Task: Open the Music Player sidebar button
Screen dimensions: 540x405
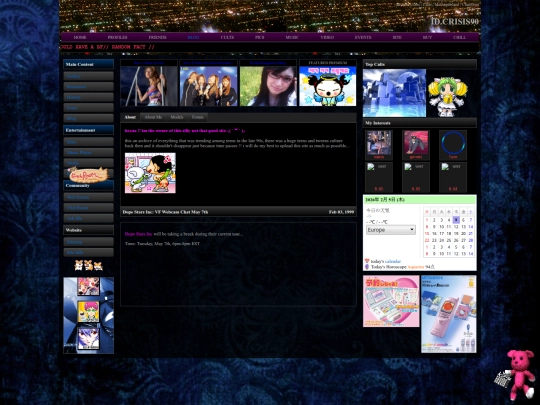Action: [x=89, y=152]
